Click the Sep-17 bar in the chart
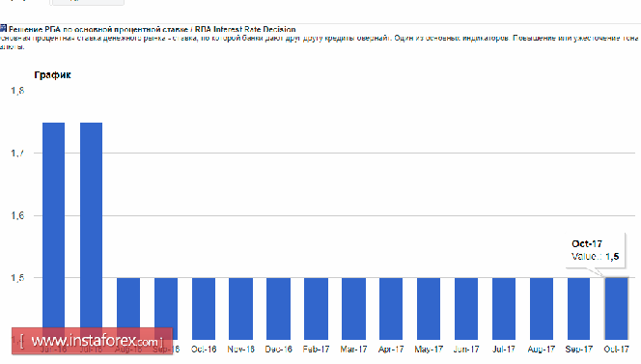This screenshot has height=364, width=641. coord(579,309)
